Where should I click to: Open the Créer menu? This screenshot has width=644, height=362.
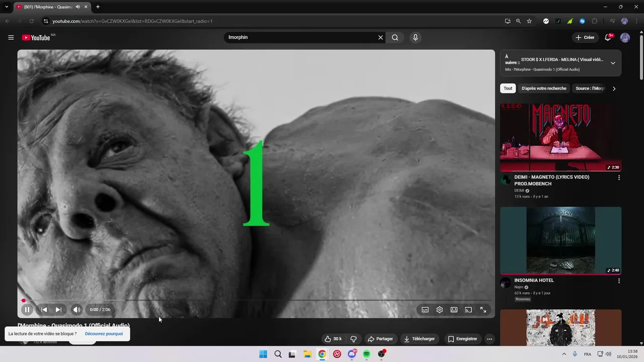(x=585, y=38)
